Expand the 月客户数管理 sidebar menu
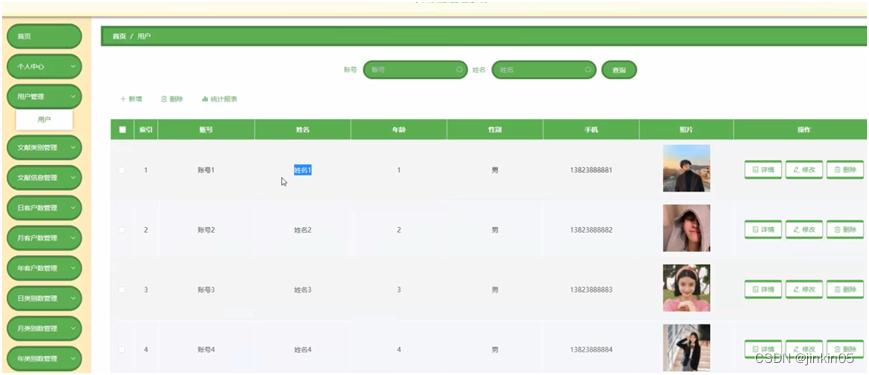 44,238
